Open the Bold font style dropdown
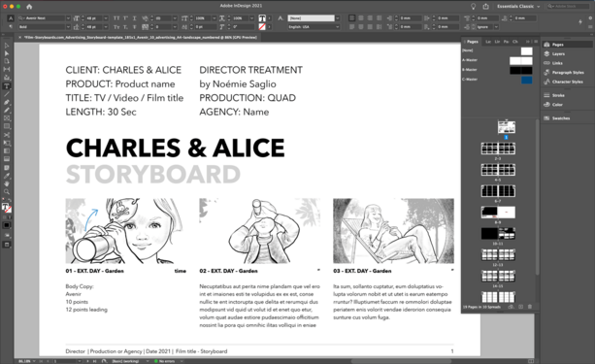 click(68, 27)
